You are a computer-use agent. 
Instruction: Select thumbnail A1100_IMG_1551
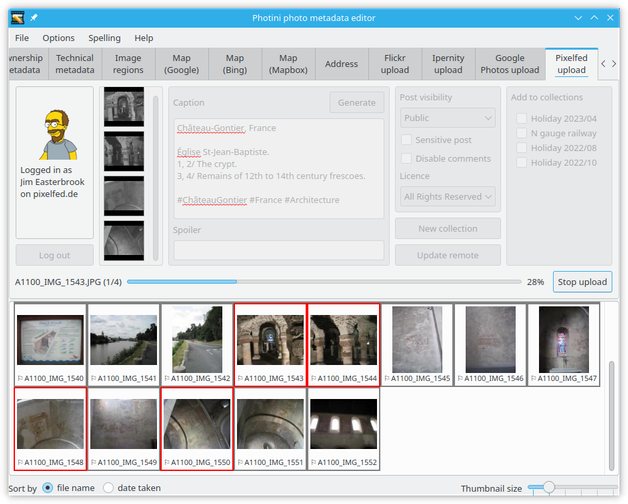click(270, 429)
